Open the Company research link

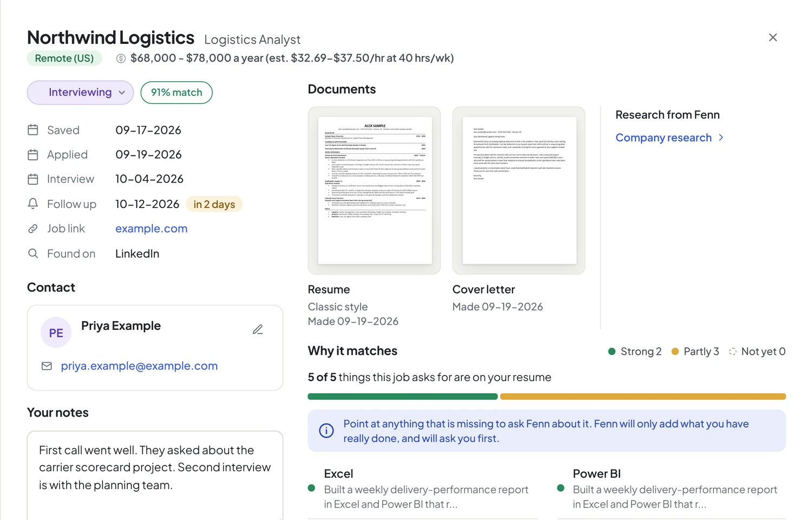click(x=664, y=138)
